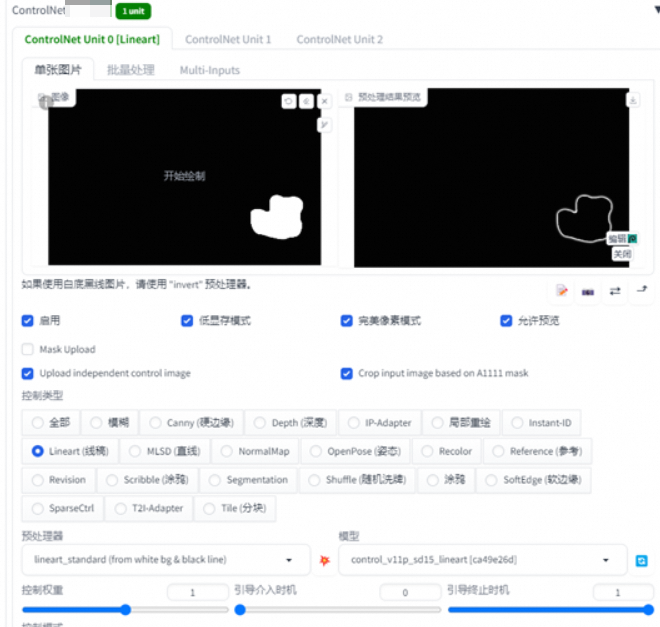Select IP-Adapter control type
The width and height of the screenshot is (660, 627).
click(x=380, y=422)
